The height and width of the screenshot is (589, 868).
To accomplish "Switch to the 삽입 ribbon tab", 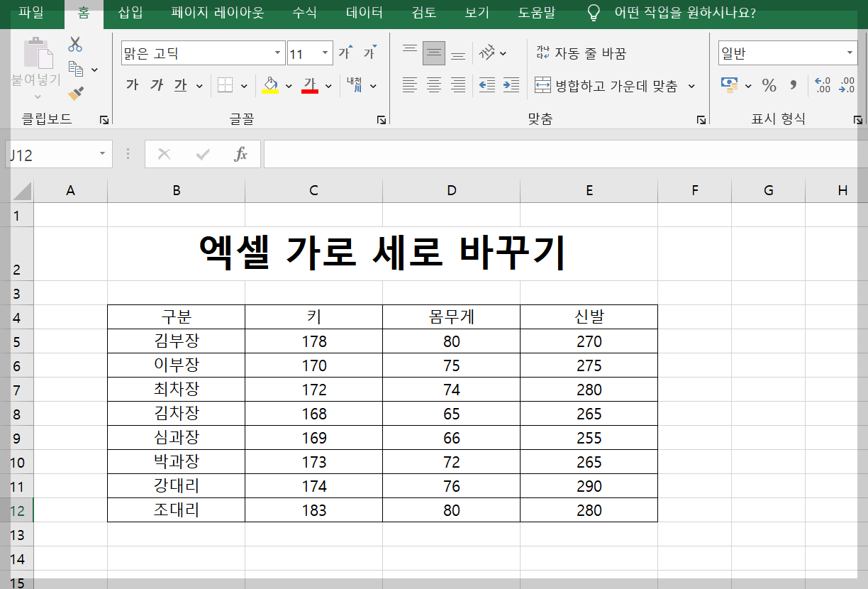I will 128,12.
